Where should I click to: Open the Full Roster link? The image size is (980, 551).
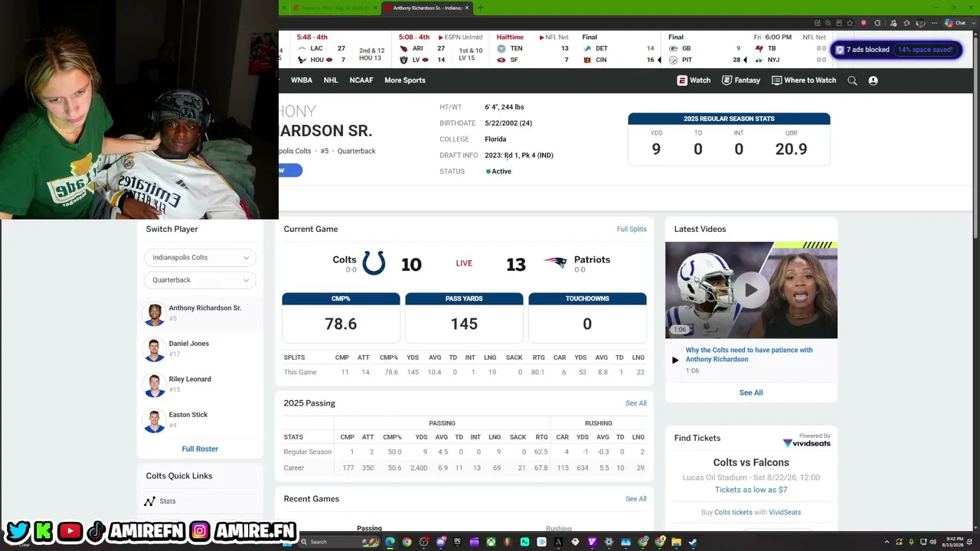click(x=200, y=449)
